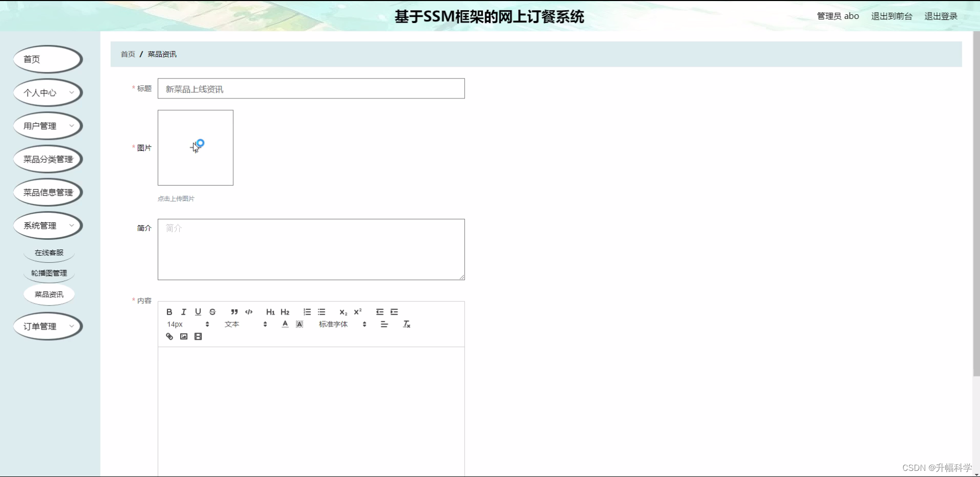Click 退出登录 in the top bar
Viewport: 980px width, 477px height.
(941, 16)
